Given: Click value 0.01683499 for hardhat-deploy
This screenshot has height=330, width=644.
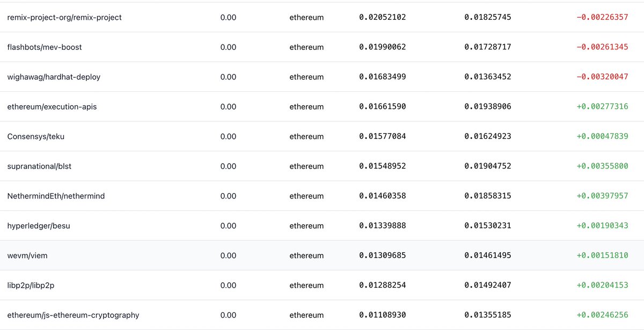Looking at the screenshot, I should (x=383, y=77).
